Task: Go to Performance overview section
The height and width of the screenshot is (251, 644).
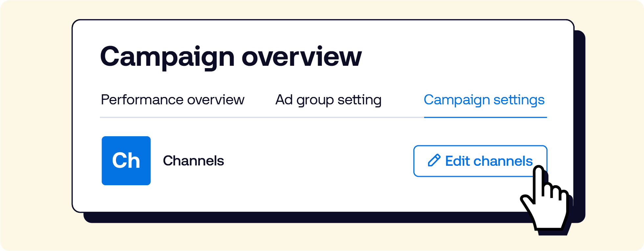Action: (x=172, y=100)
